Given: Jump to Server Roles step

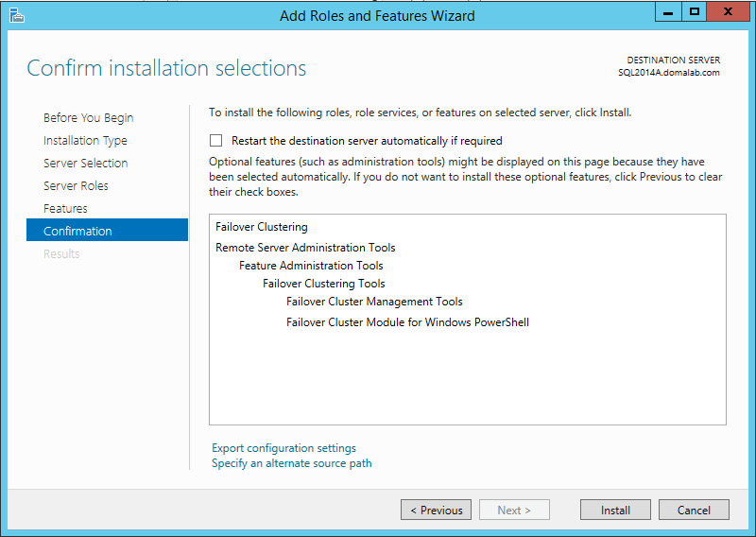Looking at the screenshot, I should pos(76,185).
